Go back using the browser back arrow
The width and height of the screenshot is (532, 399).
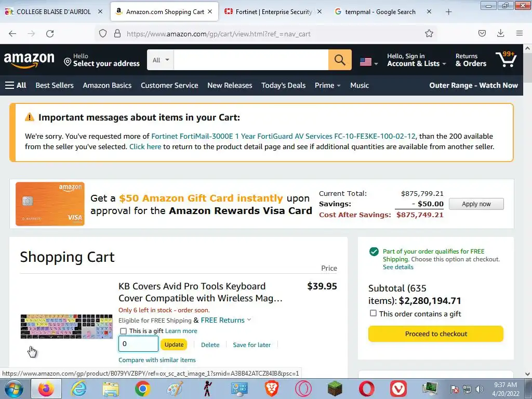tap(12, 34)
